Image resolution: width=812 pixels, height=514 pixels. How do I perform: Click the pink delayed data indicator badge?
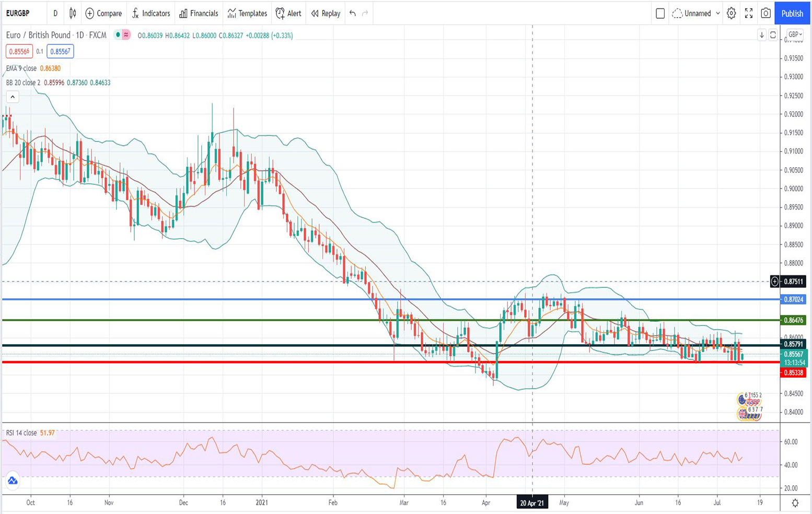pos(126,35)
